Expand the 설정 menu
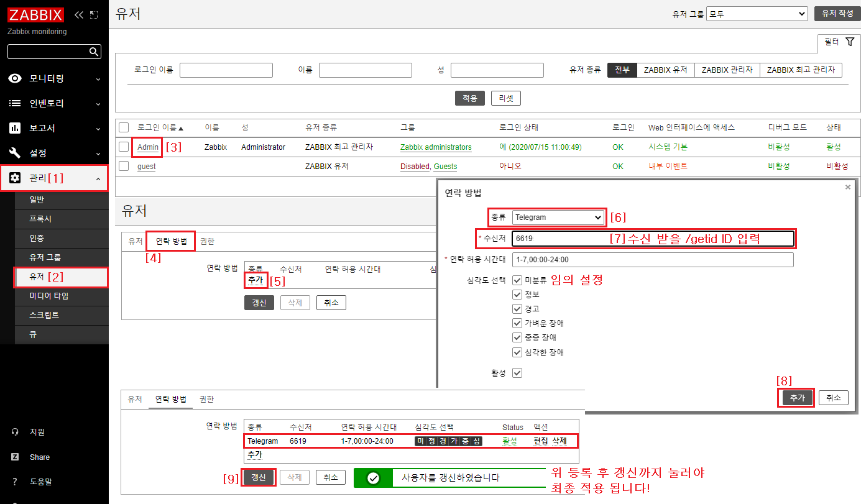 click(x=98, y=153)
